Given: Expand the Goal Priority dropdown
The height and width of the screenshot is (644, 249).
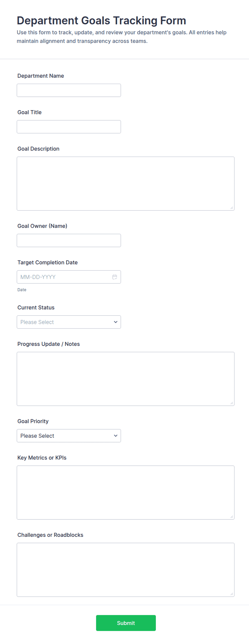Looking at the screenshot, I should [x=69, y=435].
